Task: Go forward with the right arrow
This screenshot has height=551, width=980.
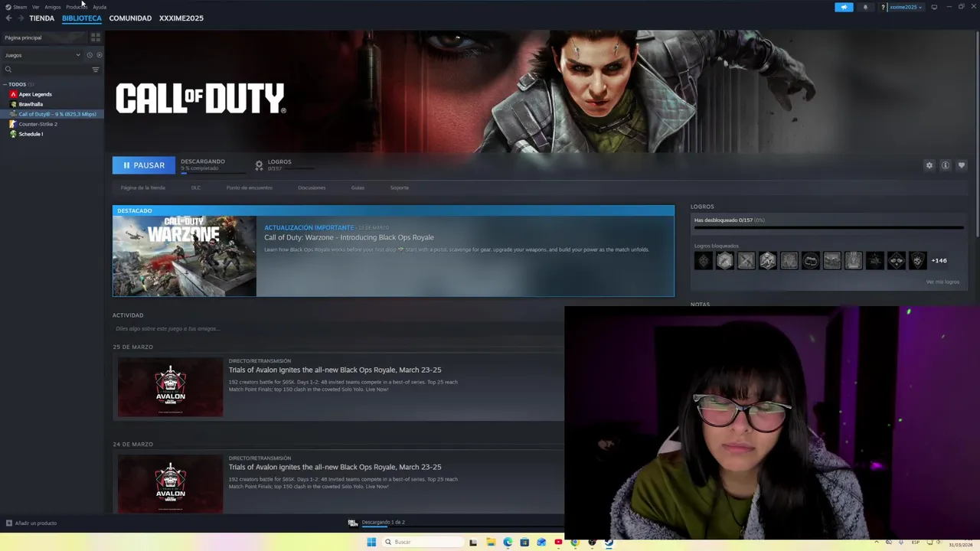Action: point(21,18)
